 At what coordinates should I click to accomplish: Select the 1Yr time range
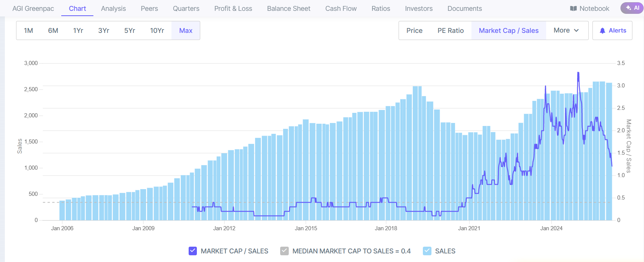[x=78, y=31]
